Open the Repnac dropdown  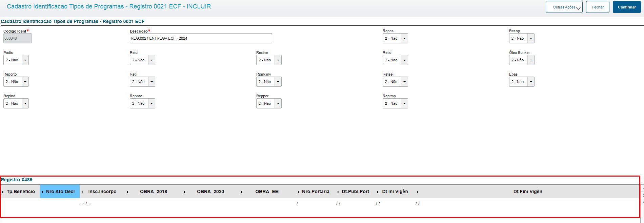click(x=142, y=103)
